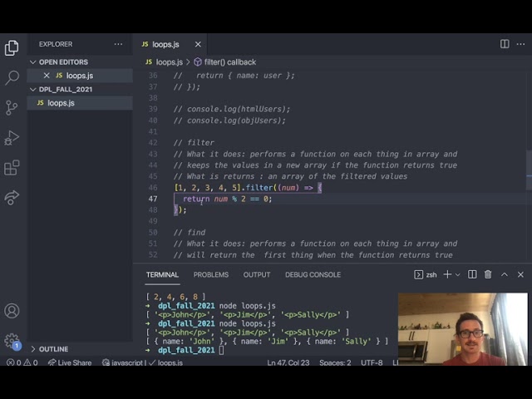Switch to the Problems tab
Viewport: 532px width, 399px height.
pyautogui.click(x=210, y=275)
